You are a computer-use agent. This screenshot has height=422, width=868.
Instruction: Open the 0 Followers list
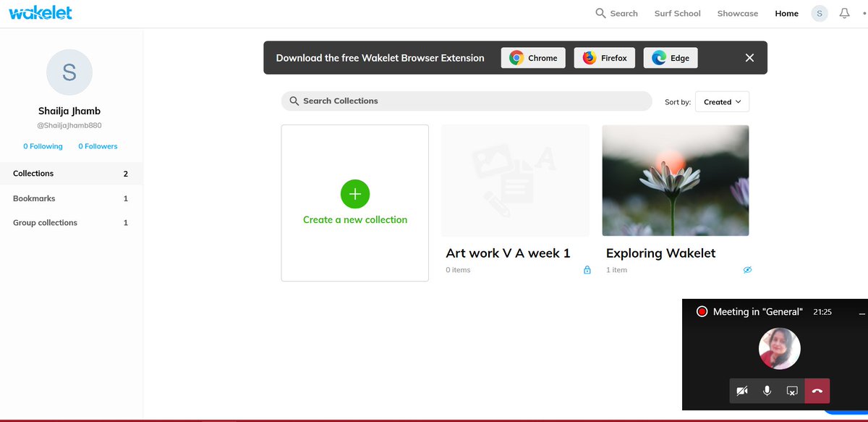tap(98, 145)
